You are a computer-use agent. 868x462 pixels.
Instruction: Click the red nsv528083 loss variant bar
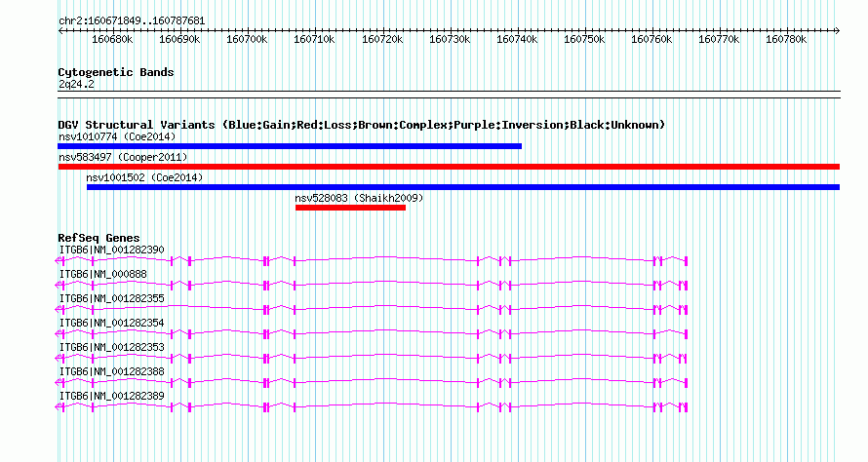(x=350, y=208)
